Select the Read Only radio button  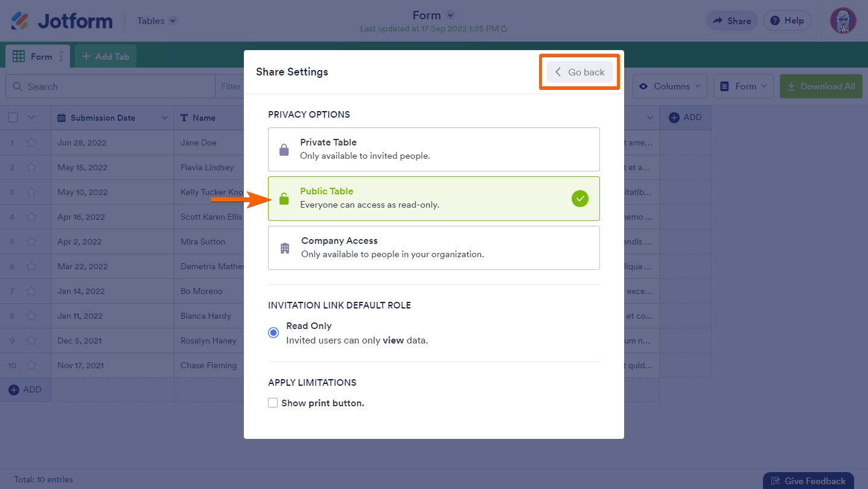tap(273, 333)
